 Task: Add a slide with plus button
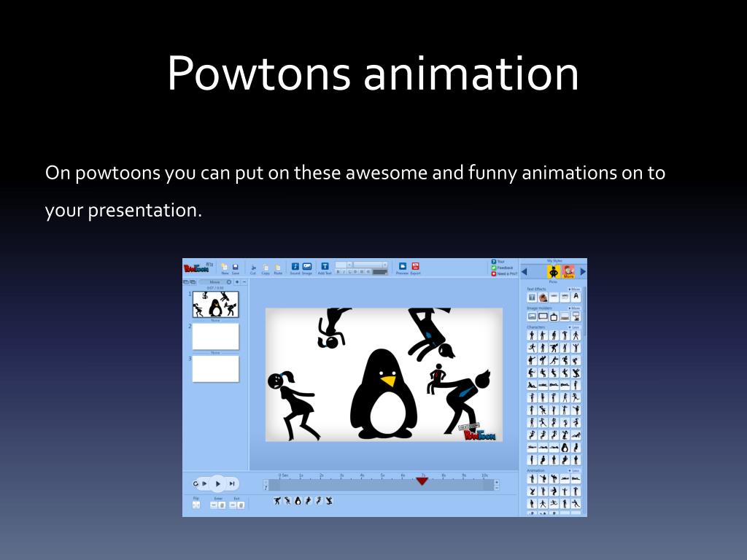pos(237,282)
